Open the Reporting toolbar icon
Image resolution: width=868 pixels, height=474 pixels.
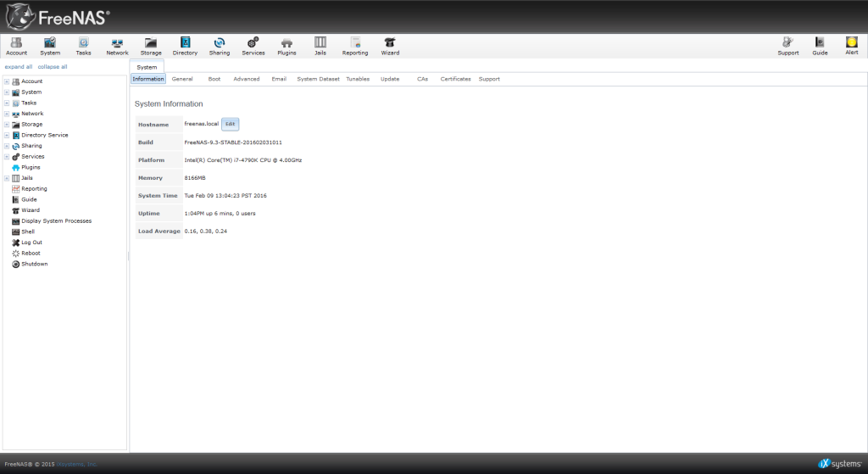355,46
